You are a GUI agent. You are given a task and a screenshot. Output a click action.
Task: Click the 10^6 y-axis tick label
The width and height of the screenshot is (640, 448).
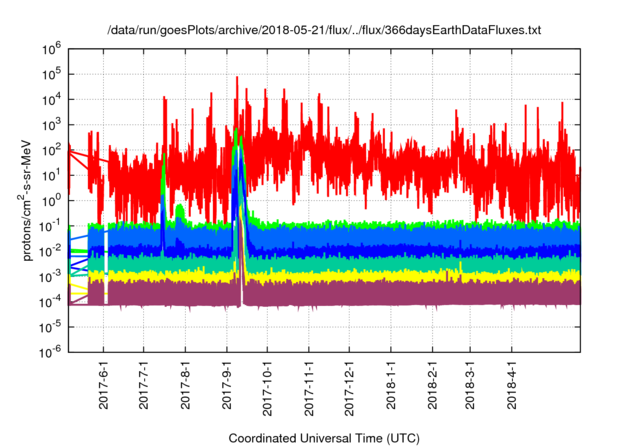coord(51,49)
